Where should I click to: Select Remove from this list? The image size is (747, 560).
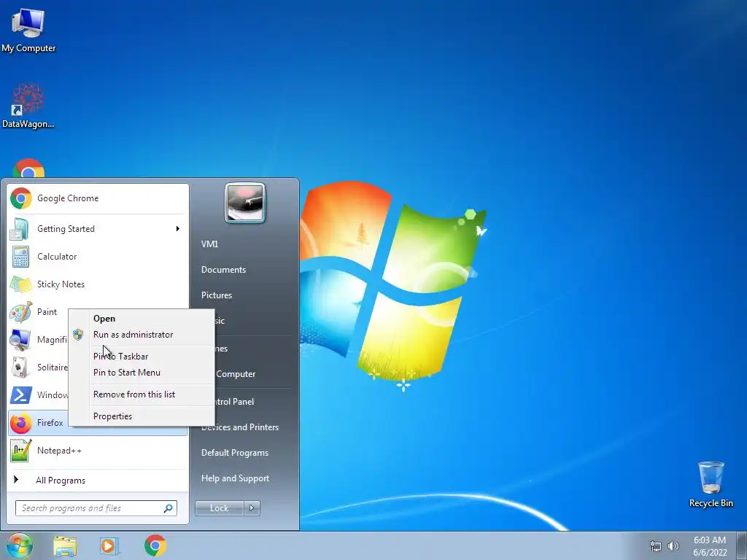pos(142,394)
